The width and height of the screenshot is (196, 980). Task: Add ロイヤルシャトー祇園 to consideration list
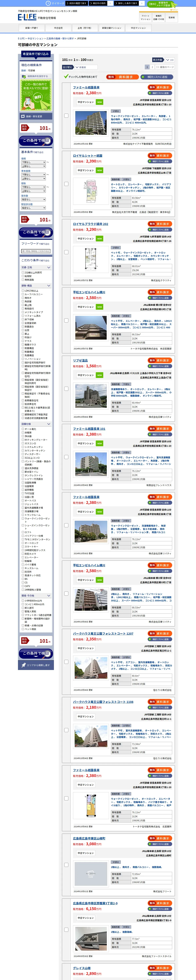click(x=160, y=161)
